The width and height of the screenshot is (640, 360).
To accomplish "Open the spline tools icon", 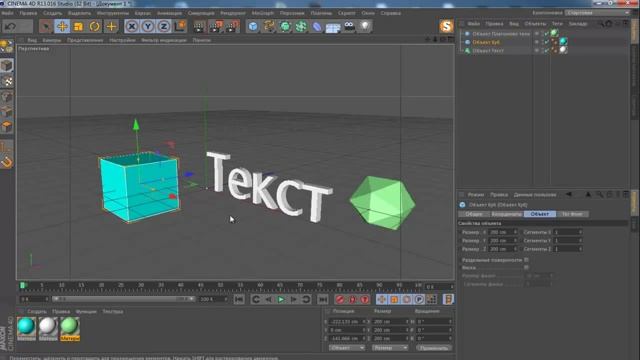I will click(269, 27).
